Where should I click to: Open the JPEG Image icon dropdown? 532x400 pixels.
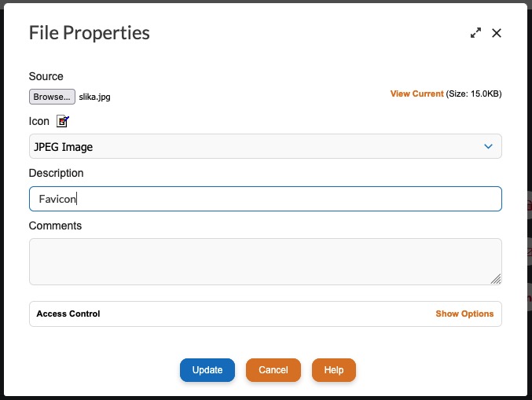[x=266, y=146]
